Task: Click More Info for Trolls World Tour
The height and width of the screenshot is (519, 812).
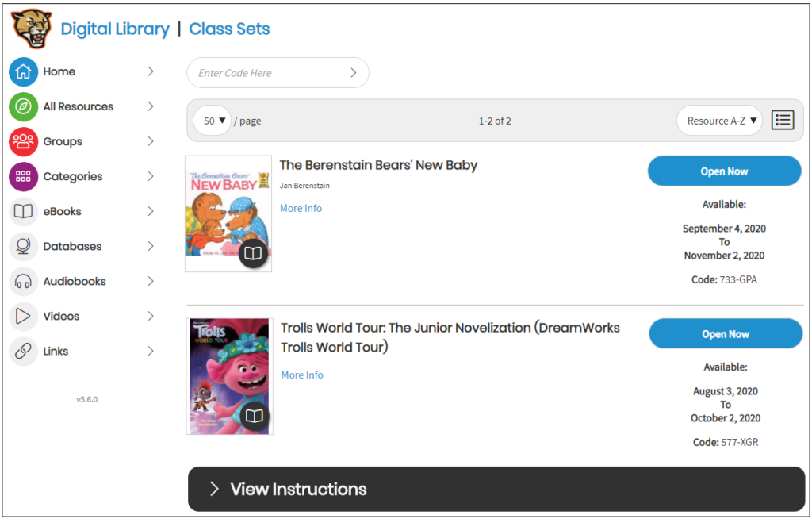Action: point(301,375)
